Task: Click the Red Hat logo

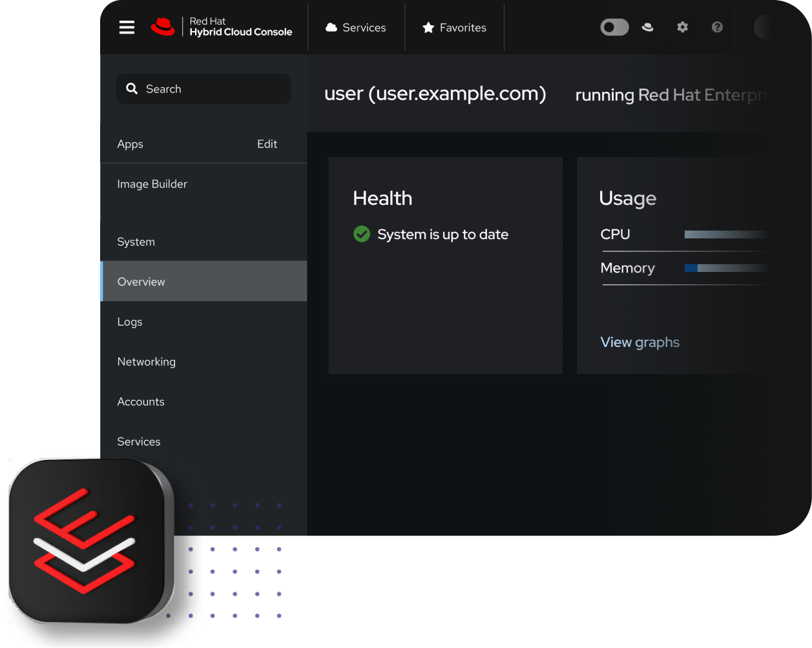Action: tap(162, 27)
